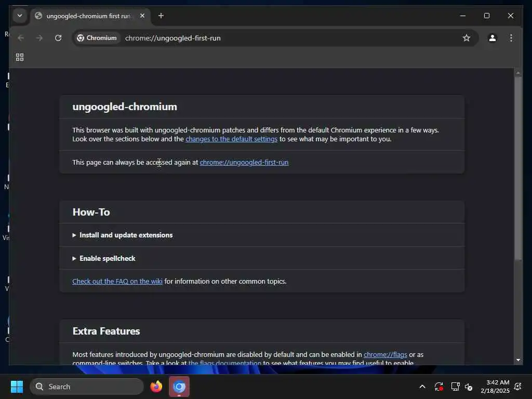Screen dimensions: 532x399
Task: Open the chrome://ungoogled-first-run link
Action: pos(244,162)
